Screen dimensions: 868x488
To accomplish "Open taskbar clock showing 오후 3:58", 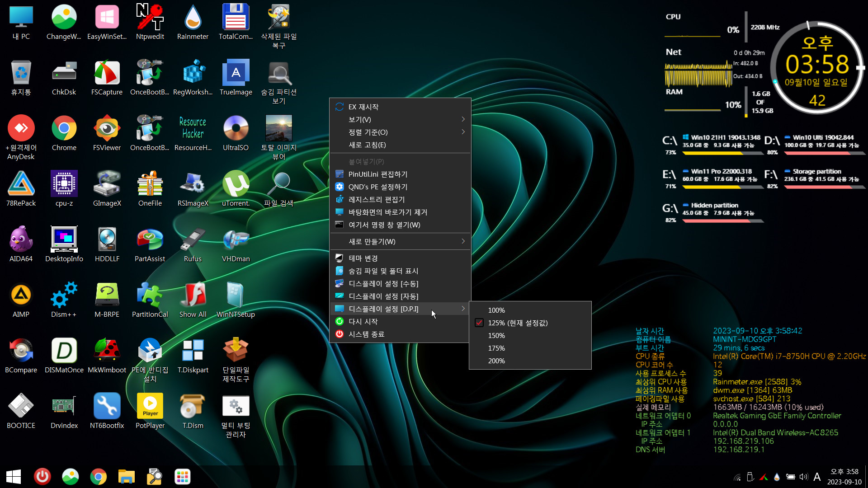I will tap(844, 477).
